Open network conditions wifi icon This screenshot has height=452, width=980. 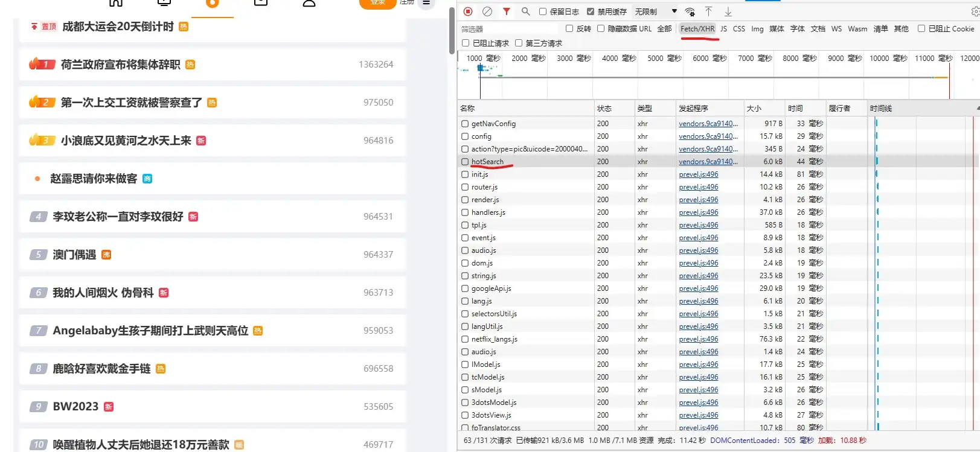[x=690, y=11]
